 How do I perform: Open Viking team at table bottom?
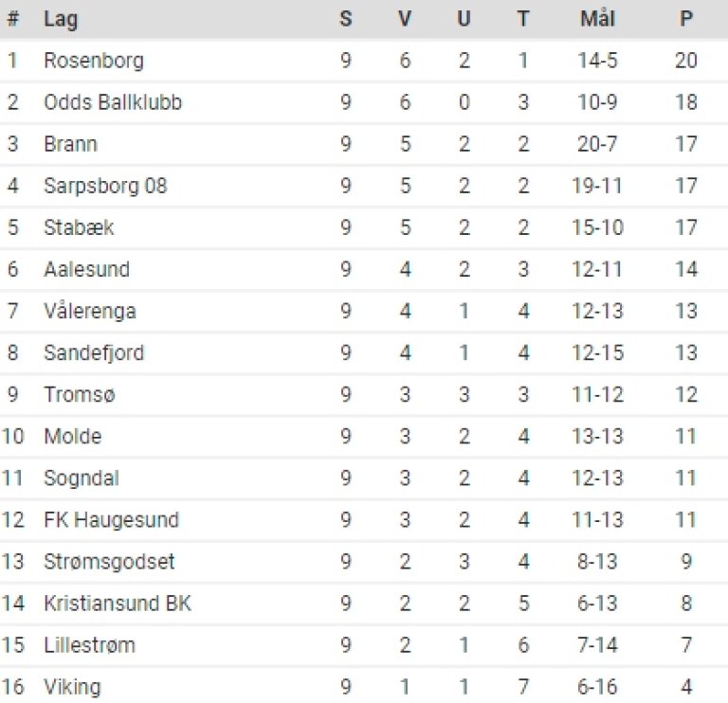(x=72, y=686)
